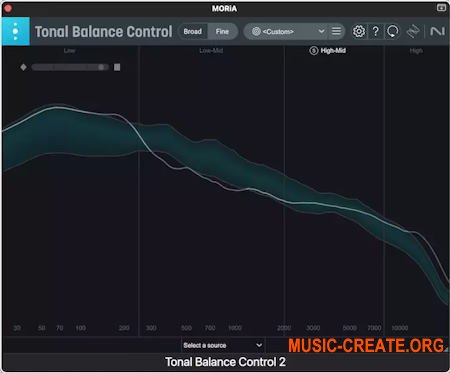
Task: Click the window icon in title bar corner
Action: (x=441, y=8)
